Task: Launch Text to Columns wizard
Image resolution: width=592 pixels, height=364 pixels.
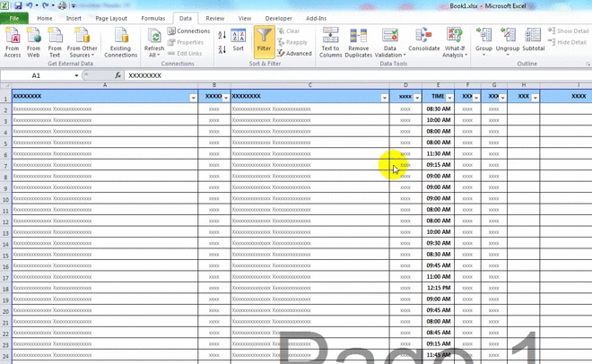Action: [330, 42]
